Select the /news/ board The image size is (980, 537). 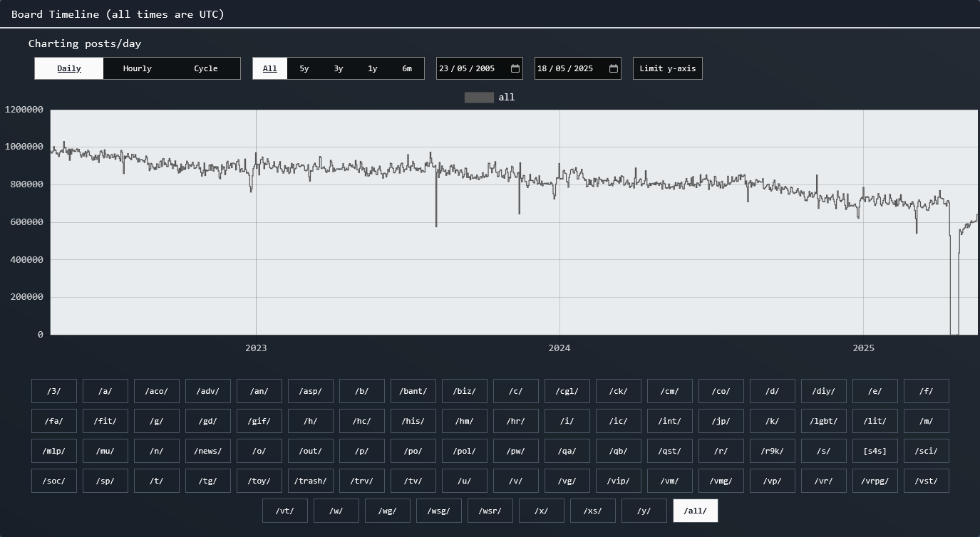click(x=208, y=451)
